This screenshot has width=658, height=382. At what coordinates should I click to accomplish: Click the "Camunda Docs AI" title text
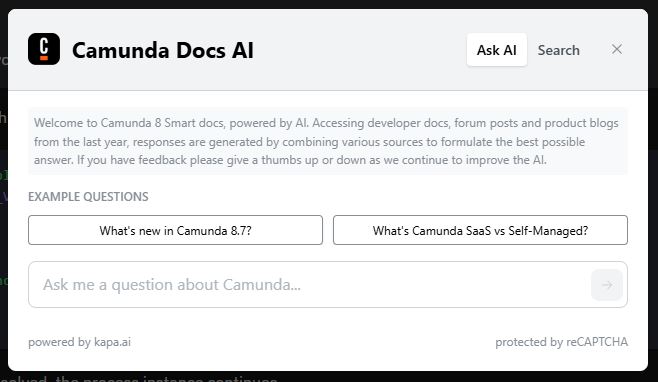click(163, 50)
